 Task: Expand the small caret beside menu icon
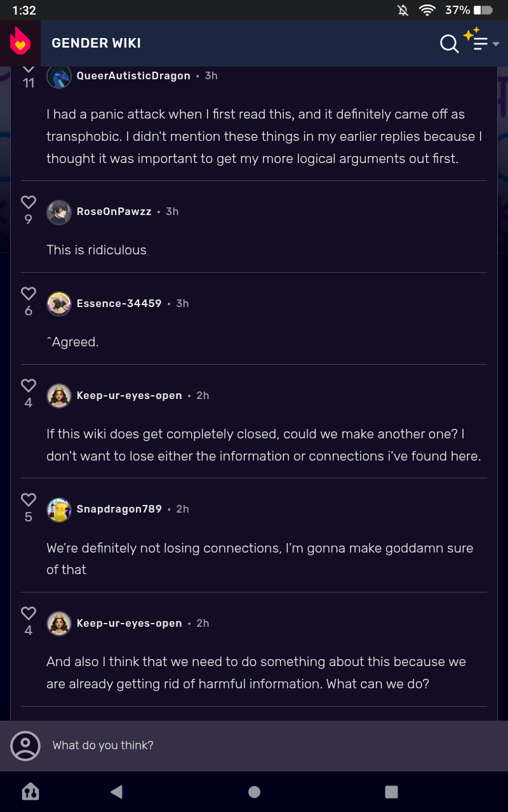point(496,44)
